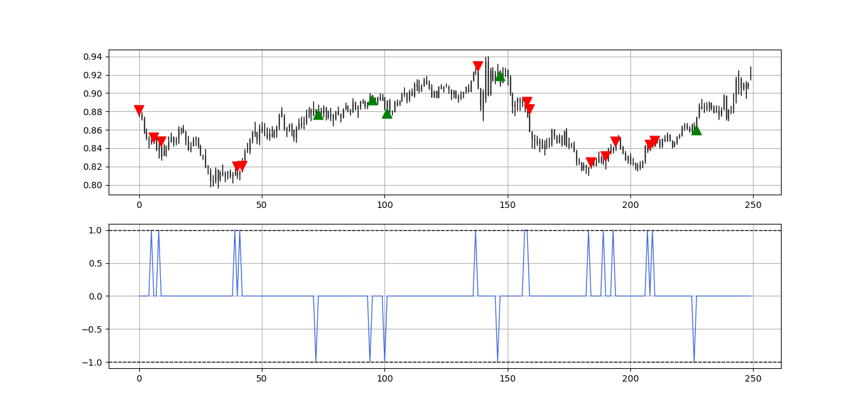Pick the green up-triangle marker near x=101
This screenshot has height=414, width=868.
[x=387, y=113]
